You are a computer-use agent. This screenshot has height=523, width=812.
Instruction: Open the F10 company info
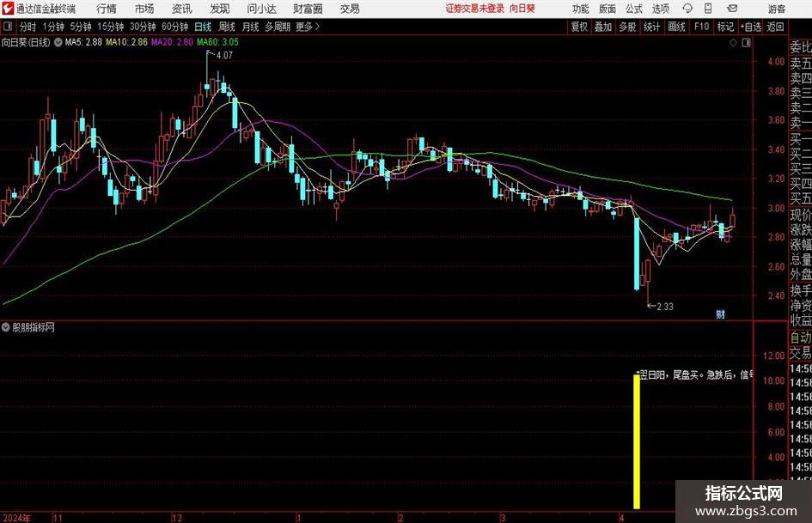click(701, 27)
